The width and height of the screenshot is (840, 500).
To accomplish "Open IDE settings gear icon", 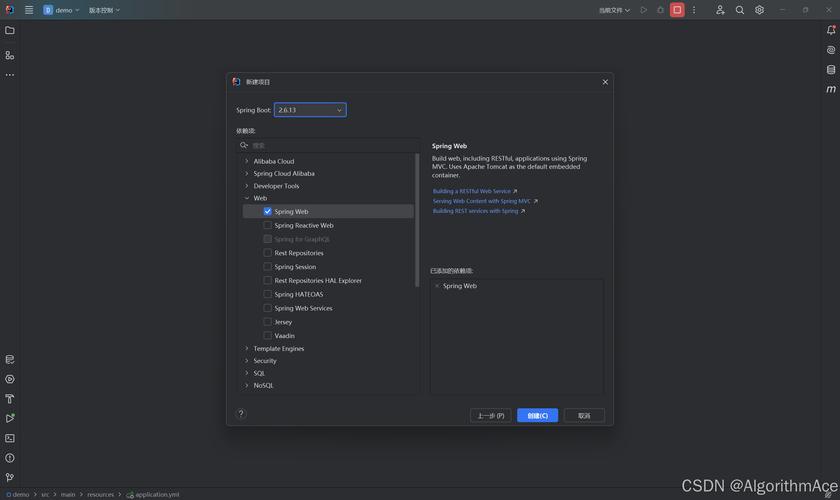I will click(759, 10).
